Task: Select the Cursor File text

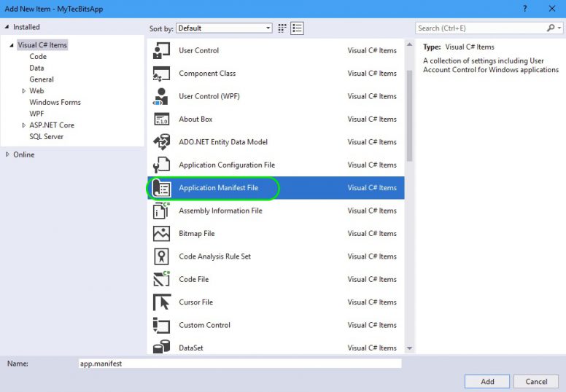Action: (x=195, y=302)
